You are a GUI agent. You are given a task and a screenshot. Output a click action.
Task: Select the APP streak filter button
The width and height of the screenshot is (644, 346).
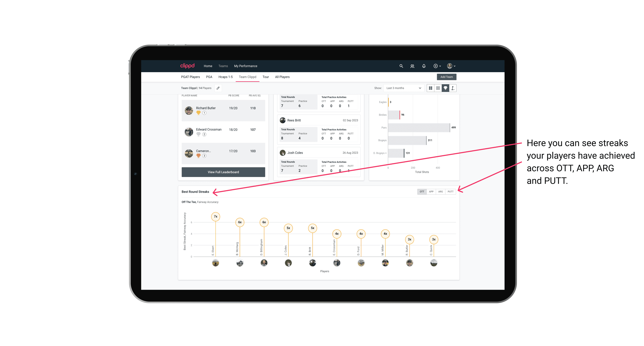coord(430,191)
